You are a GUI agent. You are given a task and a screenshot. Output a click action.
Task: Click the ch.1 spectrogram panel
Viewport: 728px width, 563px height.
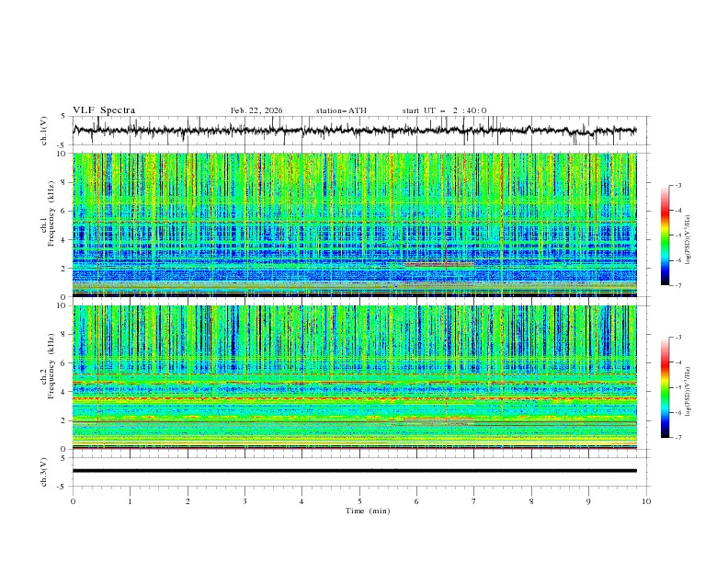click(x=354, y=224)
